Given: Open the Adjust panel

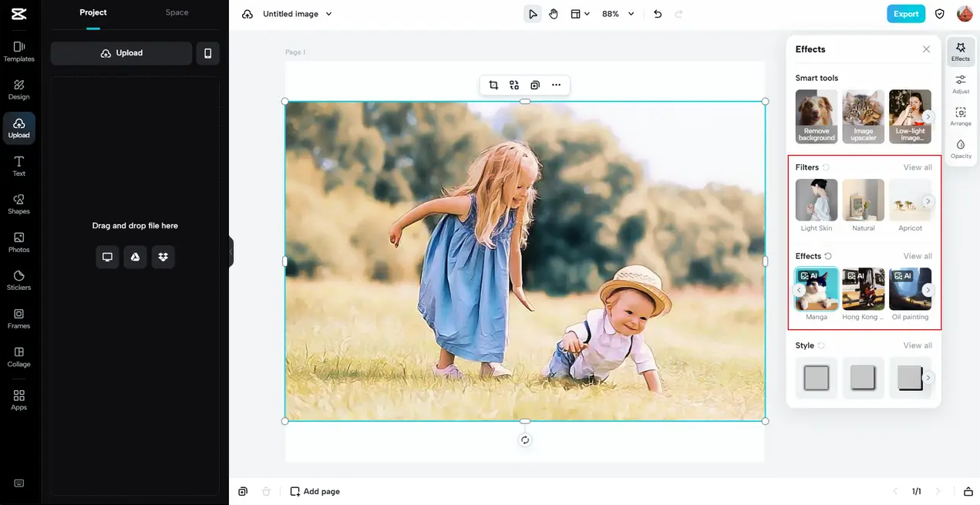Looking at the screenshot, I should click(x=961, y=84).
